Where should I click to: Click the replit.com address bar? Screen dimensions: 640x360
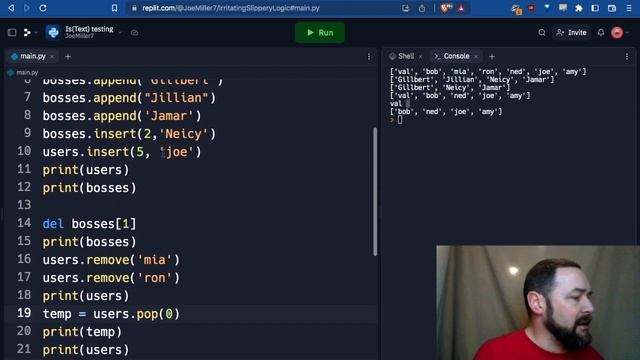click(231, 8)
